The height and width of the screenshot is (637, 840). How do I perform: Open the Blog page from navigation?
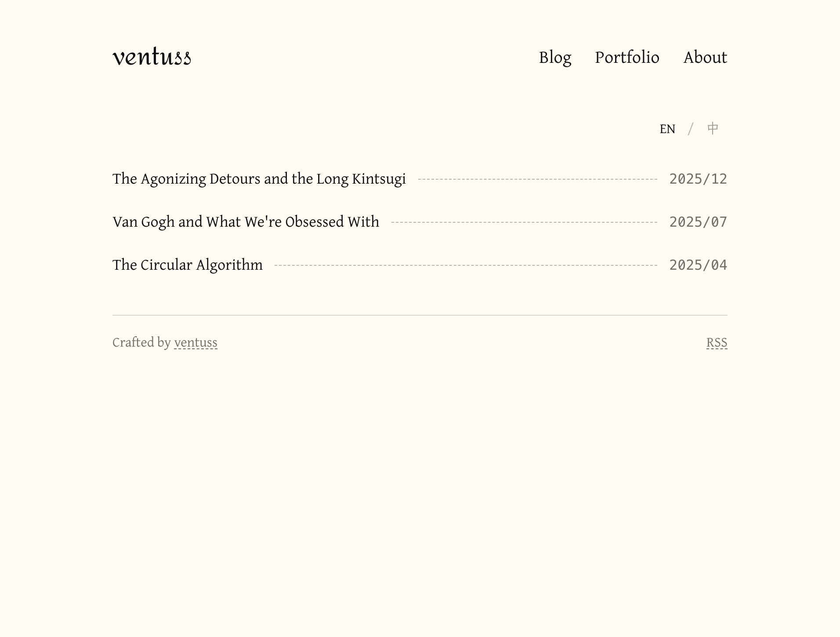click(x=555, y=58)
